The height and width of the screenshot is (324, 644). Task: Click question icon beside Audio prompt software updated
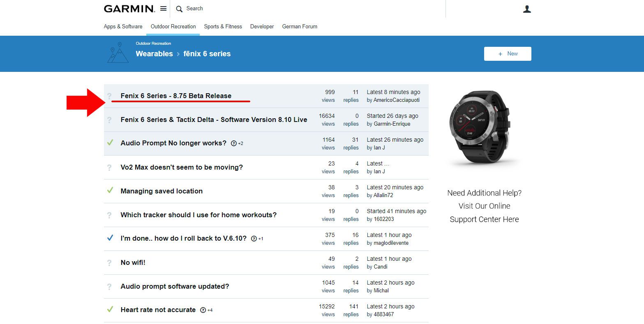click(109, 287)
